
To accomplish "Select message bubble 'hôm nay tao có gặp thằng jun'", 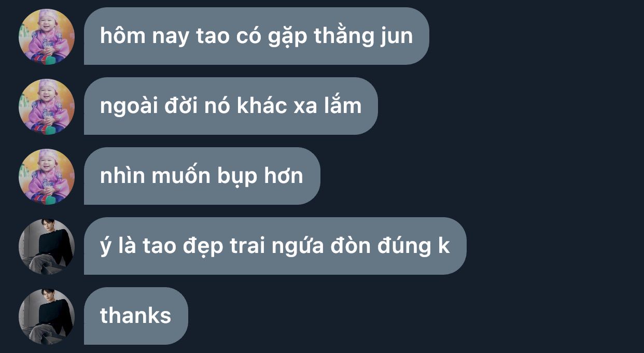I will (x=257, y=36).
